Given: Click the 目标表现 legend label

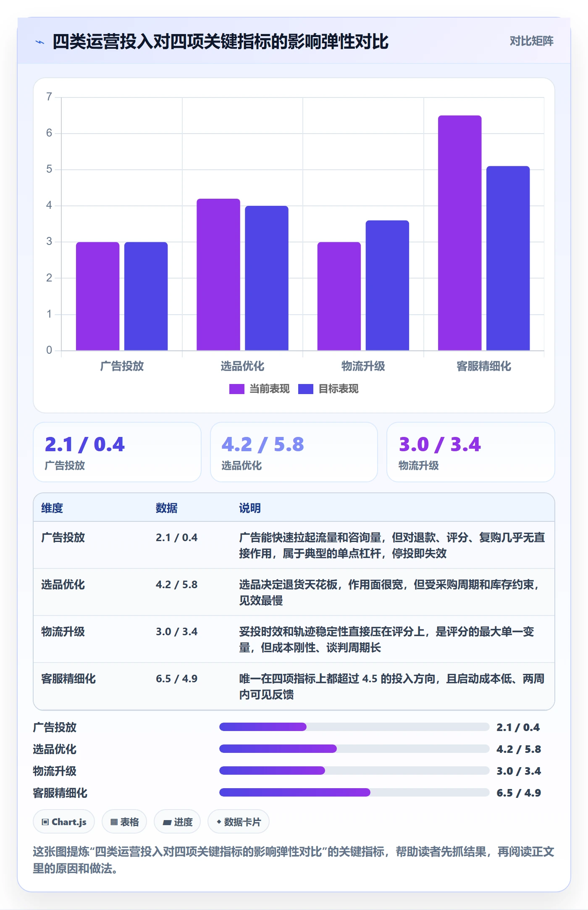Looking at the screenshot, I should pos(339,389).
